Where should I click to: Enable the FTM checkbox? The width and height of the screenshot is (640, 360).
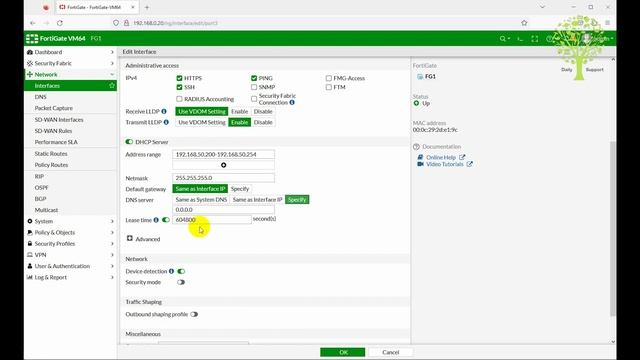(329, 87)
